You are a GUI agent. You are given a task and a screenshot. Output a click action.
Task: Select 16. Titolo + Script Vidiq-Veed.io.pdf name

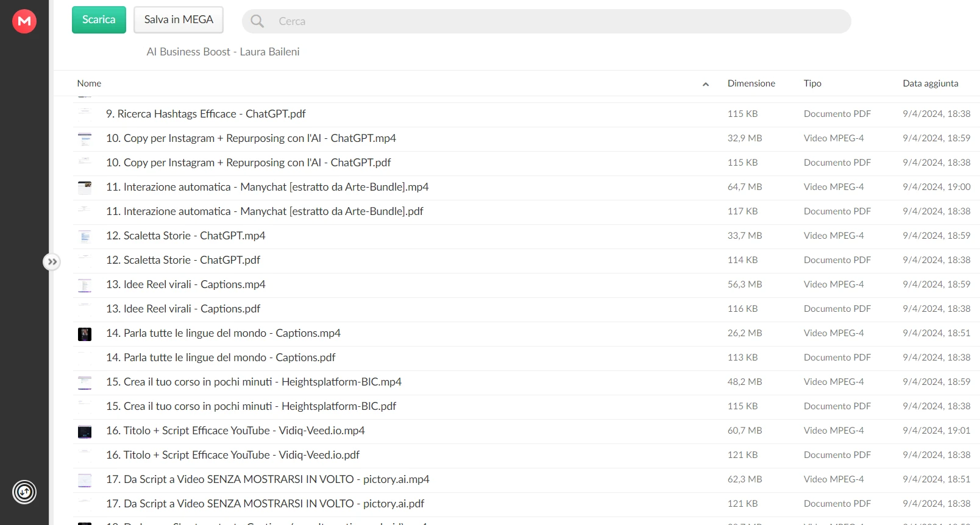click(x=233, y=455)
